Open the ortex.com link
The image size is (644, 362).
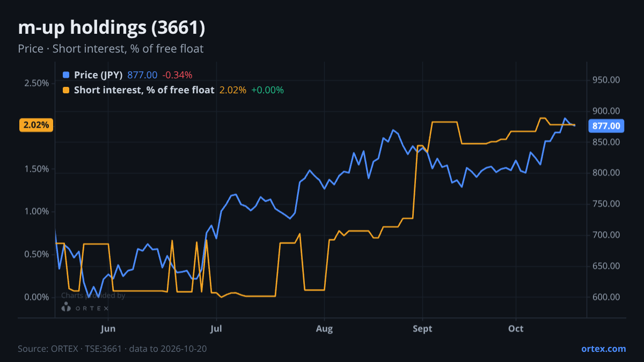(604, 349)
